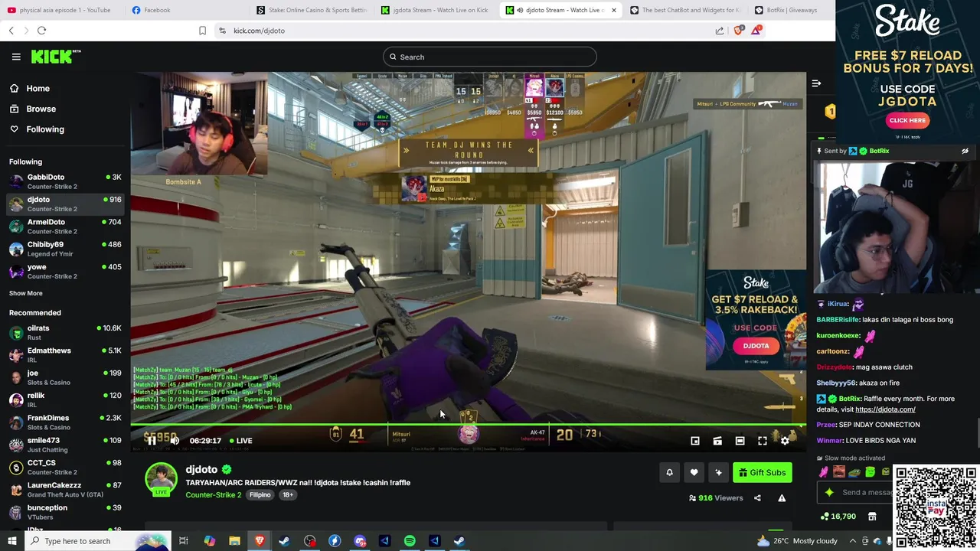
Task: Switch to Stake Online Casino tab
Action: click(x=312, y=10)
